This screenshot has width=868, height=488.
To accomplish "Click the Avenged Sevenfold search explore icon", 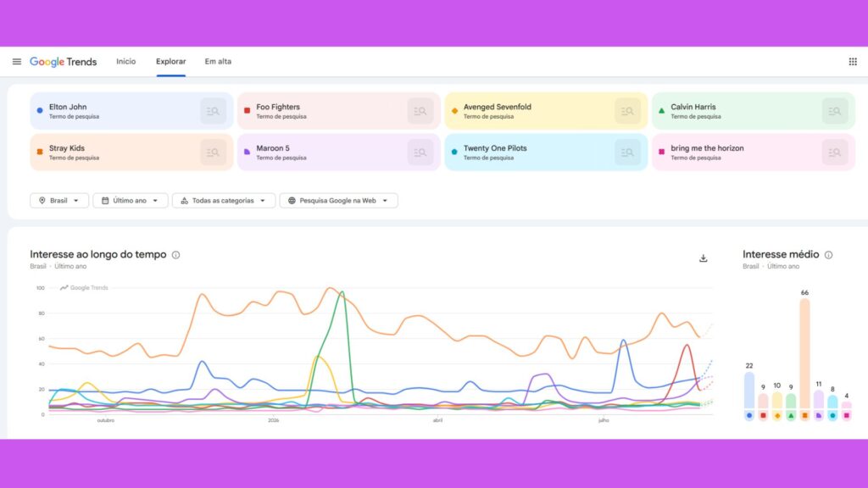I will click(x=627, y=111).
